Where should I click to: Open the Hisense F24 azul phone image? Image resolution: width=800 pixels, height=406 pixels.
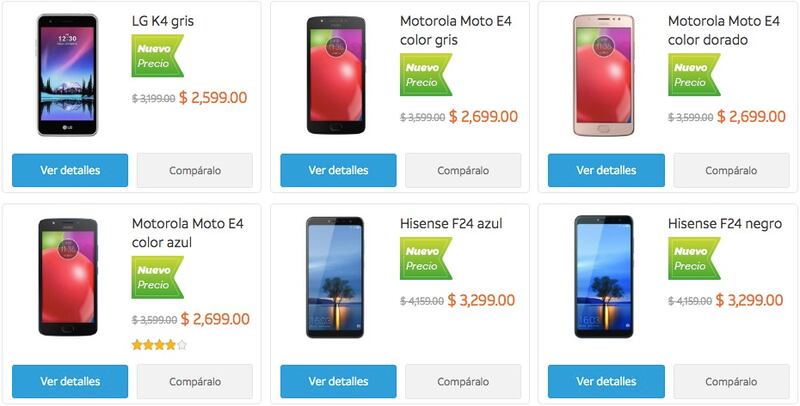click(335, 277)
